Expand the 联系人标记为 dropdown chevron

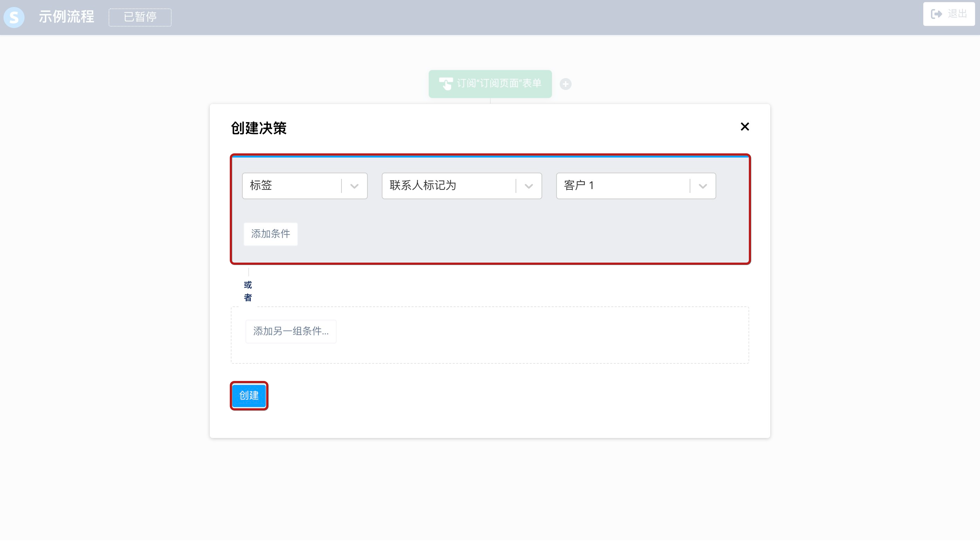coord(529,186)
